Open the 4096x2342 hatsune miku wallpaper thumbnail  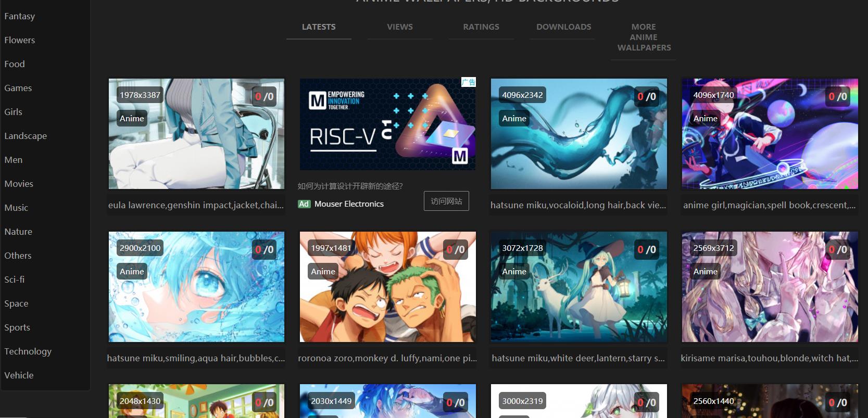click(579, 134)
